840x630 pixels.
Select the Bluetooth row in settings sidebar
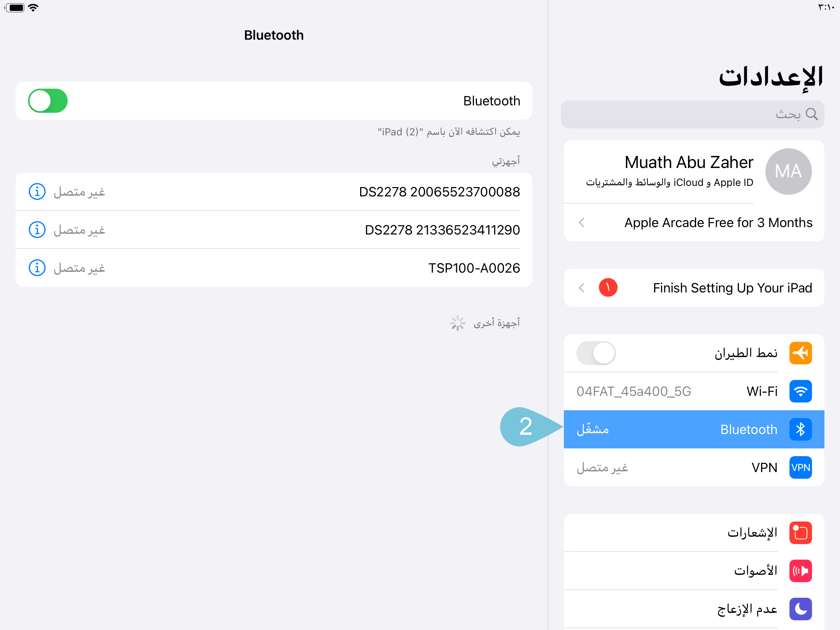point(694,429)
